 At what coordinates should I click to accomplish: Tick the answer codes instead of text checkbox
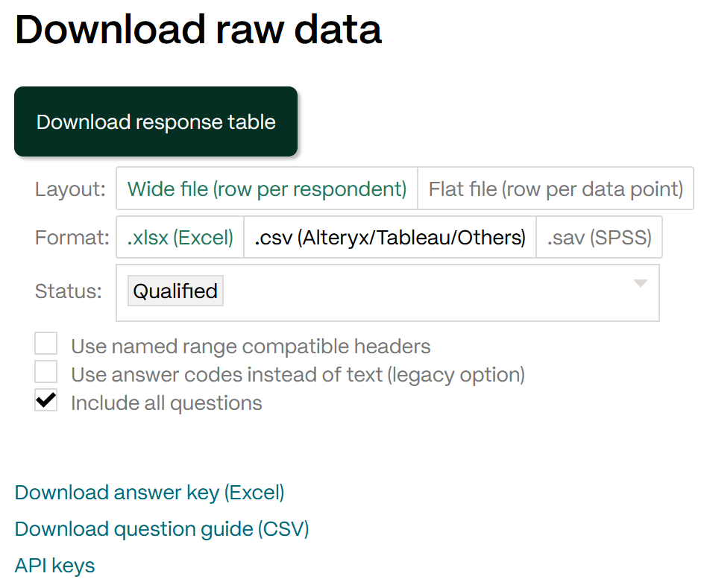click(x=46, y=372)
